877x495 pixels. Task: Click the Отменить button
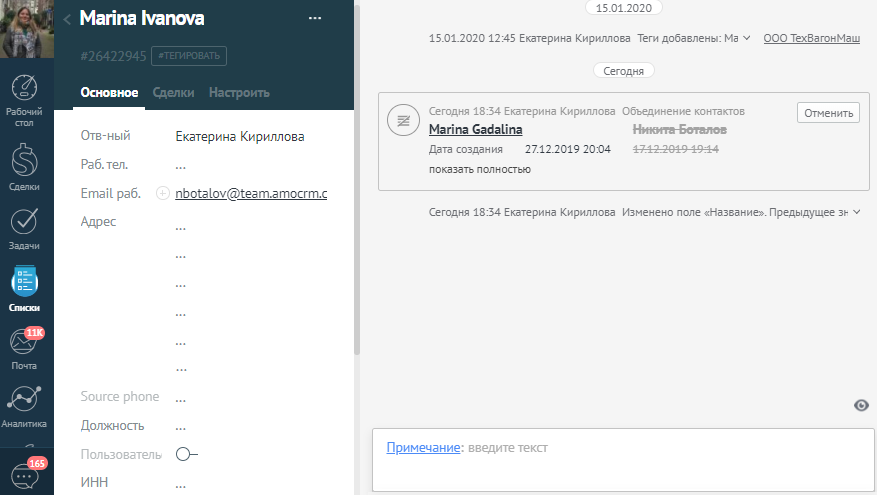coord(828,113)
